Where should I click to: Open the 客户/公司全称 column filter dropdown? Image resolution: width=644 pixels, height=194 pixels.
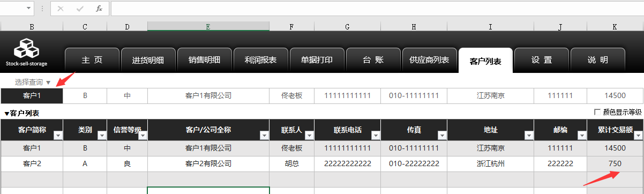264,136
